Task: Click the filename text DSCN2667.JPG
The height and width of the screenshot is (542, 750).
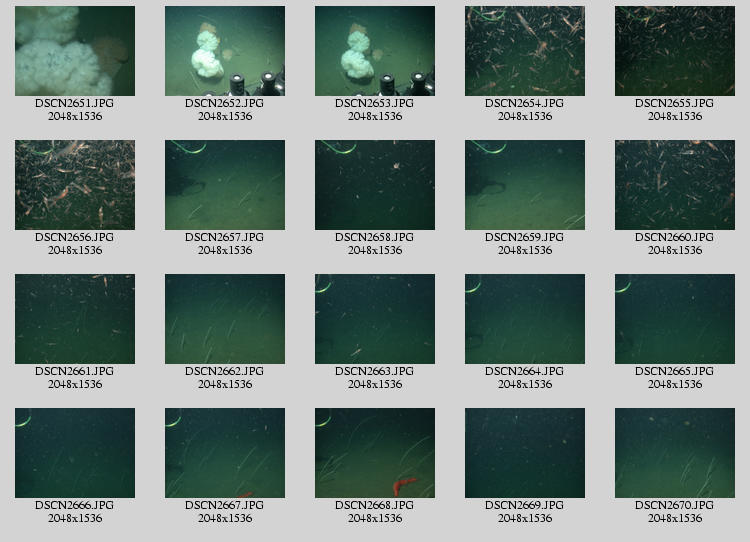Action: point(225,505)
